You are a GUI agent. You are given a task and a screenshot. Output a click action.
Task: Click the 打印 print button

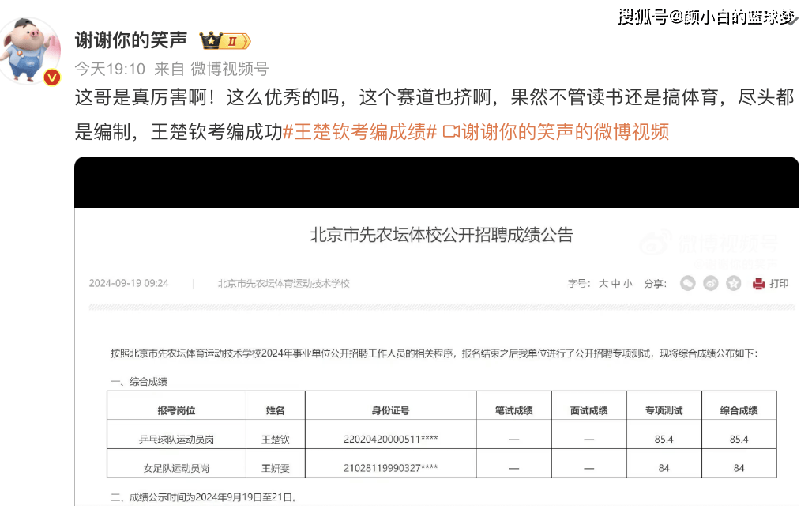[x=779, y=283]
